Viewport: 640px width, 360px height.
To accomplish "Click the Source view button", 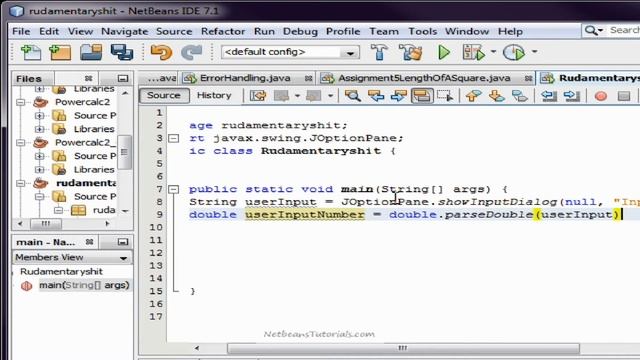I will (x=164, y=96).
